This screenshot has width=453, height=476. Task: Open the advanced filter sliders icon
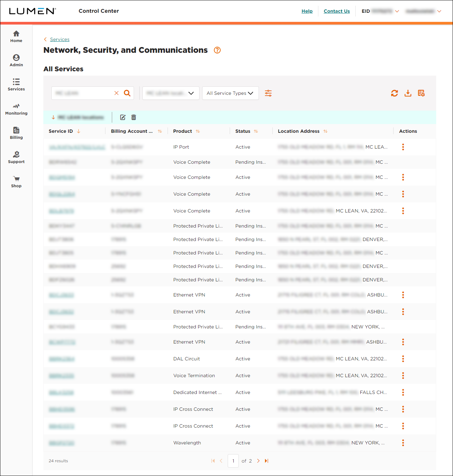pos(268,93)
